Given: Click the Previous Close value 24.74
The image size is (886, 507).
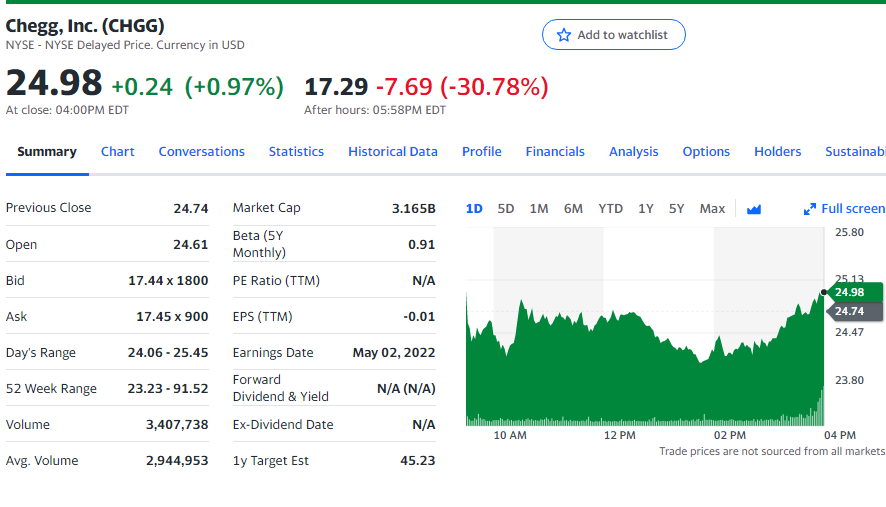Looking at the screenshot, I should pyautogui.click(x=191, y=209).
